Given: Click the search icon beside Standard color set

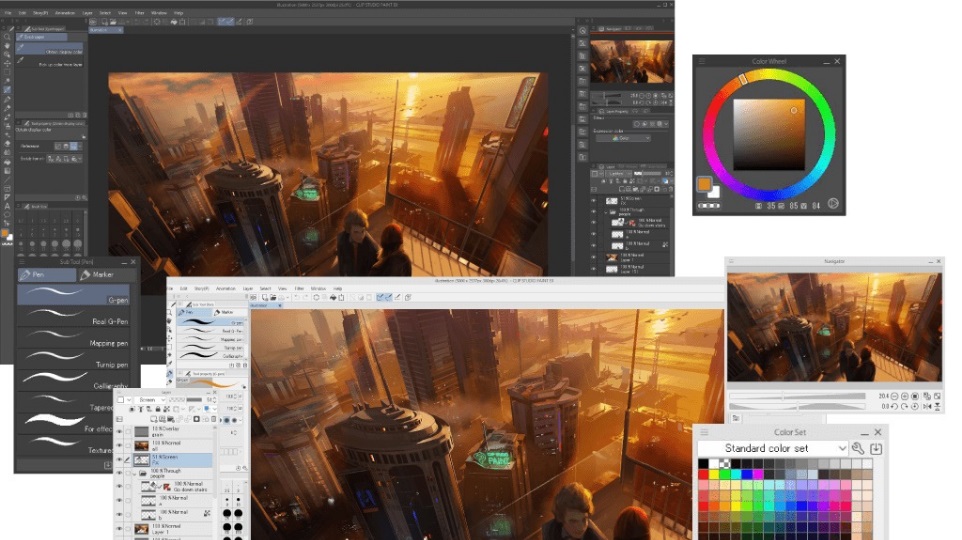Looking at the screenshot, I should pyautogui.click(x=858, y=449).
